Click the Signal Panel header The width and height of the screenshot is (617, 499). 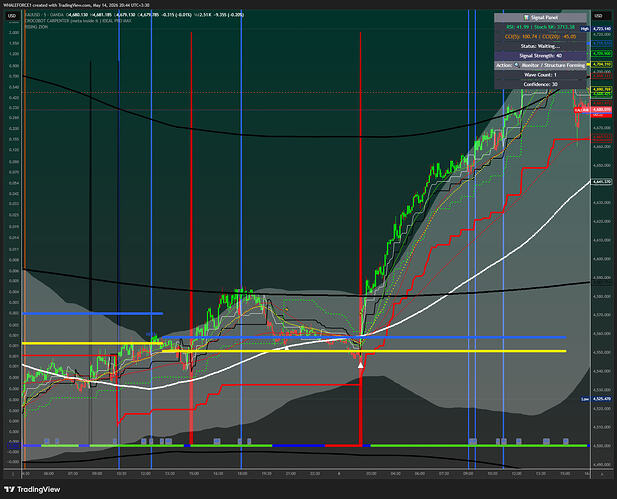point(540,17)
